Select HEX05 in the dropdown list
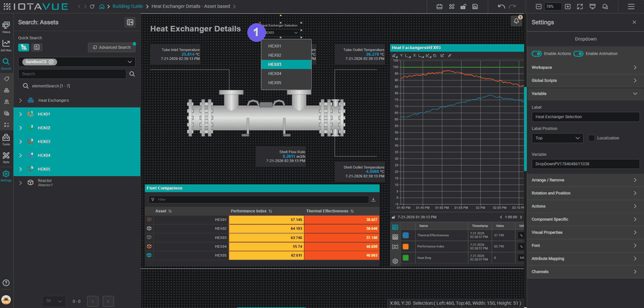The image size is (644, 308). 287,82
